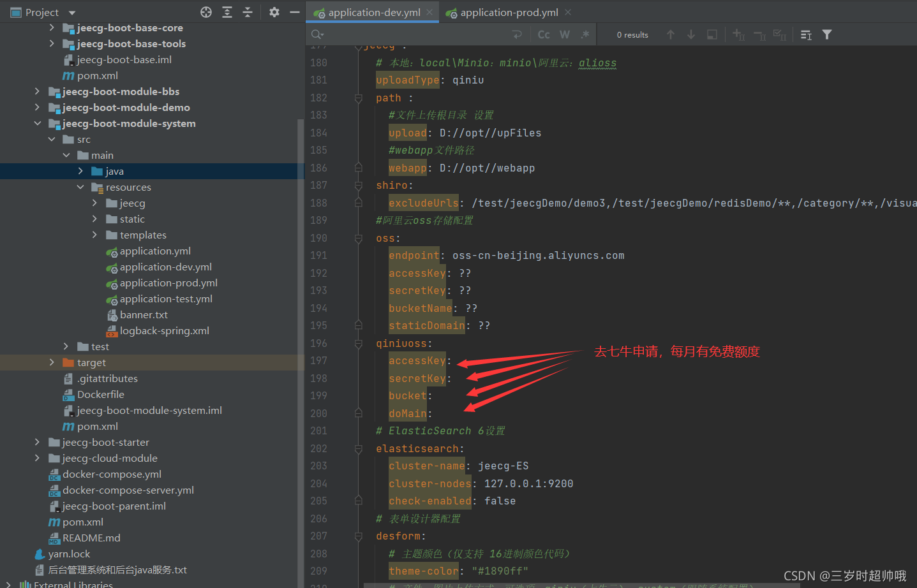Toggle Match Case (Cc) search option

coord(544,34)
